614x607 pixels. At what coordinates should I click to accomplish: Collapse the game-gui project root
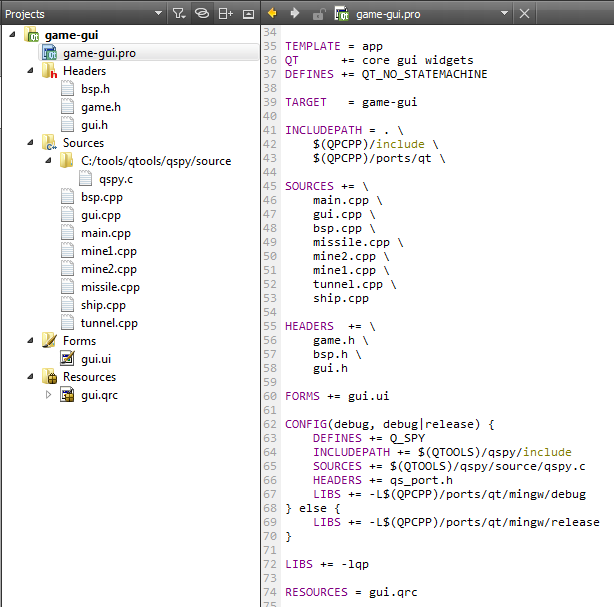[x=12, y=35]
